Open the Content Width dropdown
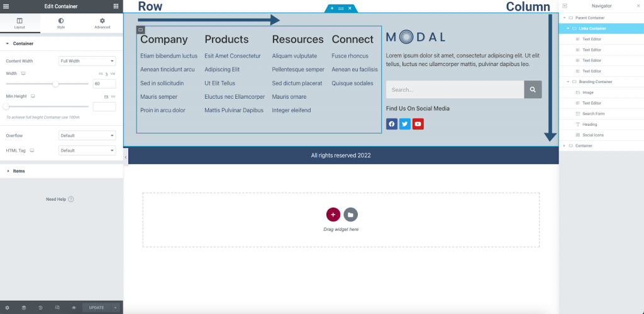This screenshot has height=314, width=644. 87,61
